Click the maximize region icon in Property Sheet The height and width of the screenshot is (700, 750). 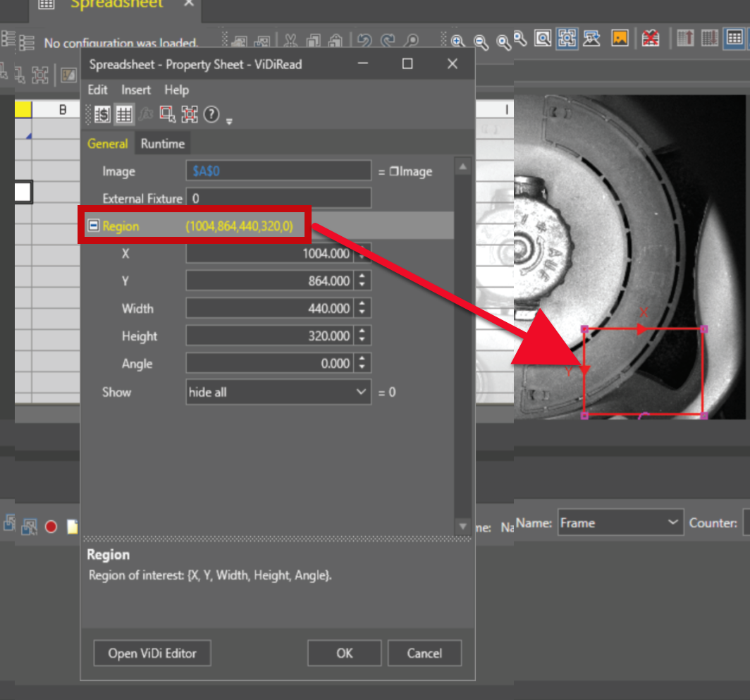pos(189,114)
